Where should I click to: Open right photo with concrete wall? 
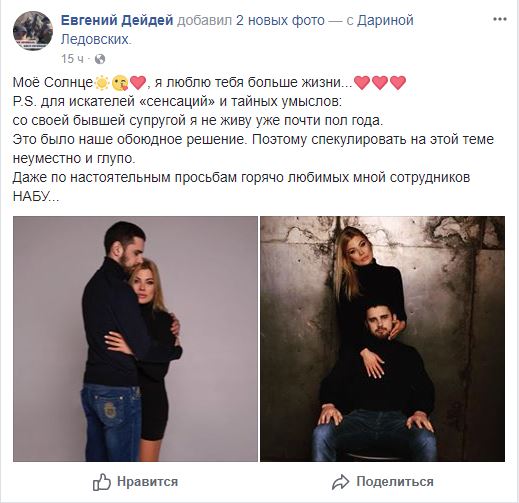tap(382, 339)
